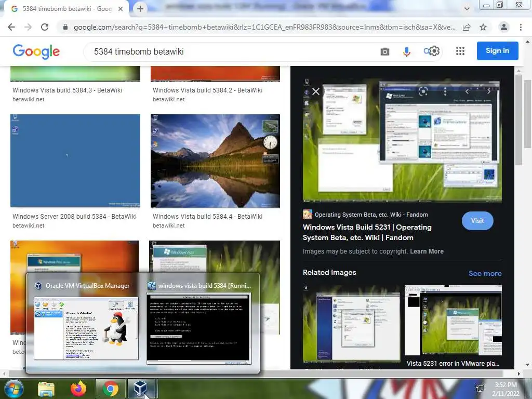The height and width of the screenshot is (399, 532).
Task: Open preview panel three-dot options
Action: point(445,91)
